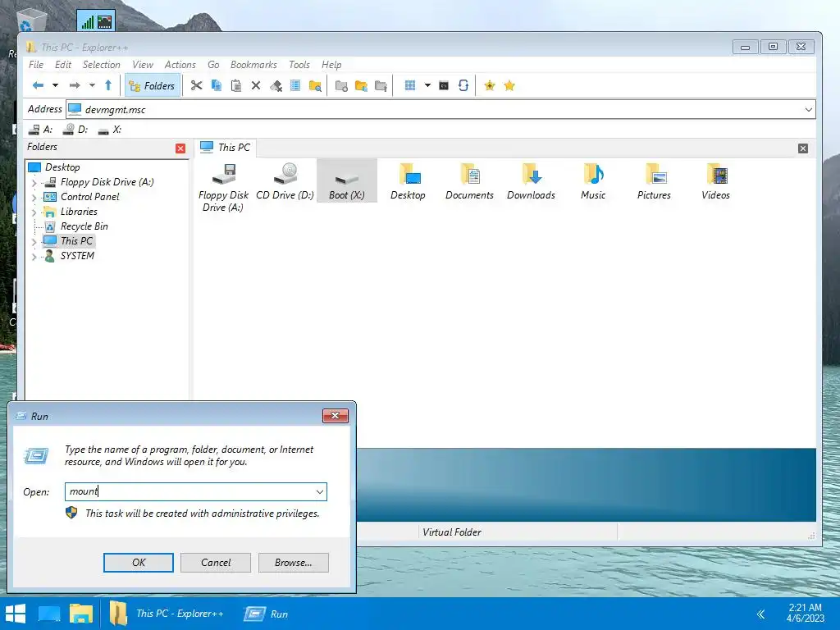Open the Help menu

331,65
